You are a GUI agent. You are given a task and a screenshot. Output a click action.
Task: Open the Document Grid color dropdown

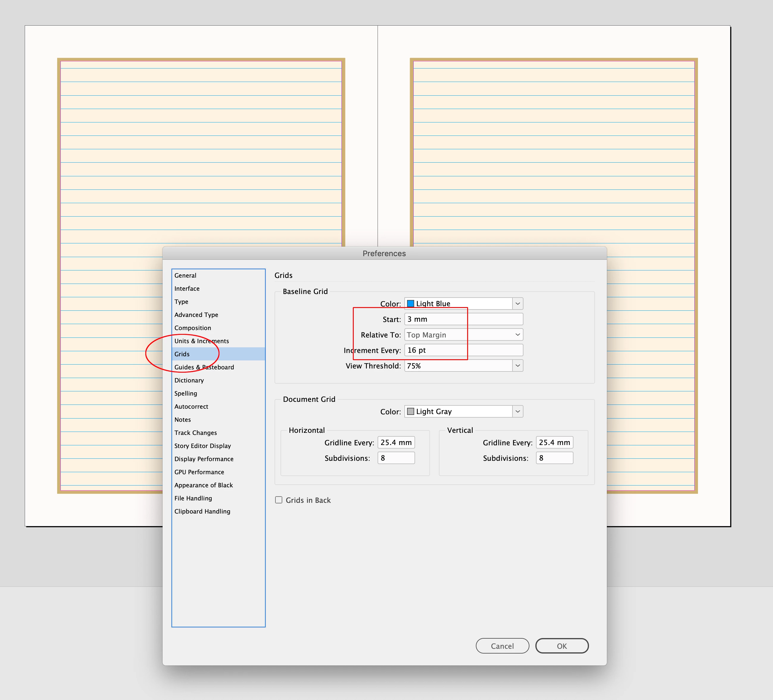517,411
